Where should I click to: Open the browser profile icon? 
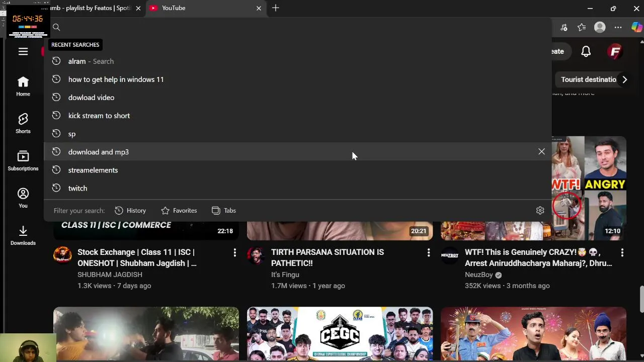[600, 27]
